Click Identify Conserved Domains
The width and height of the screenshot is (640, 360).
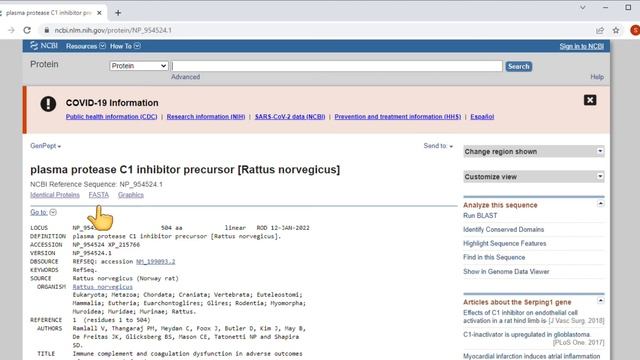point(503,229)
